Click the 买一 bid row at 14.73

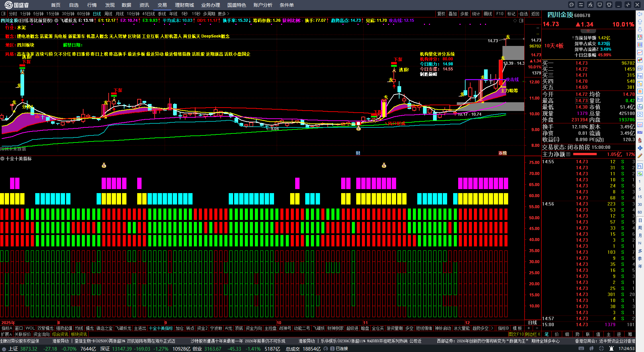tap(588, 63)
